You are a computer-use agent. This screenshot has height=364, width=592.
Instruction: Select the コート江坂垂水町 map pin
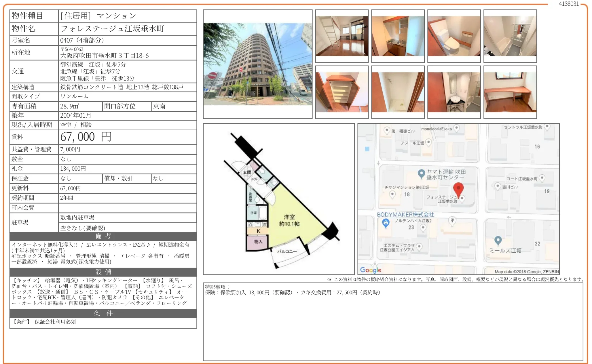[542, 178]
